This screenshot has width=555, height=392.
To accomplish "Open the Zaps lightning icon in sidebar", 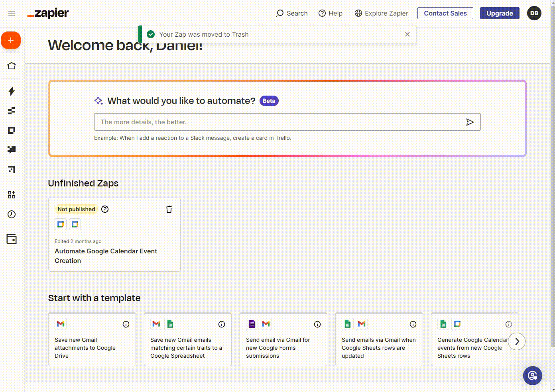I will click(11, 92).
